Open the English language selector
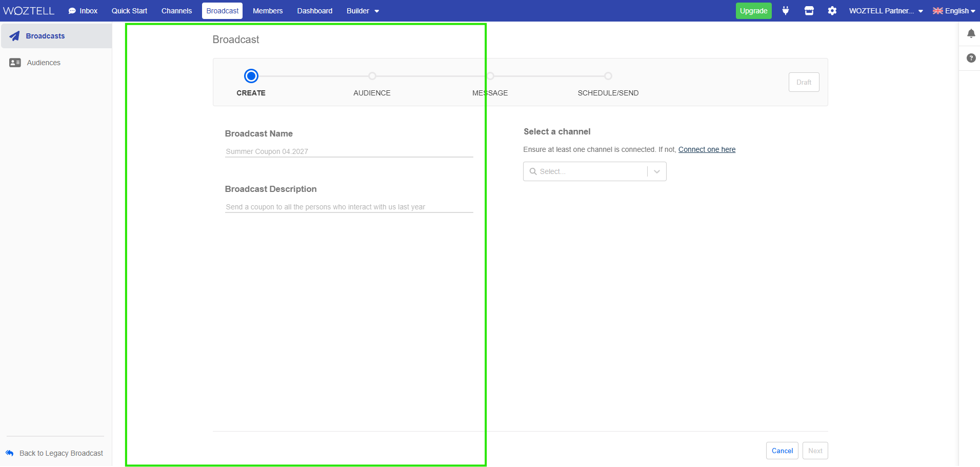This screenshot has height=467, width=980. coord(953,11)
